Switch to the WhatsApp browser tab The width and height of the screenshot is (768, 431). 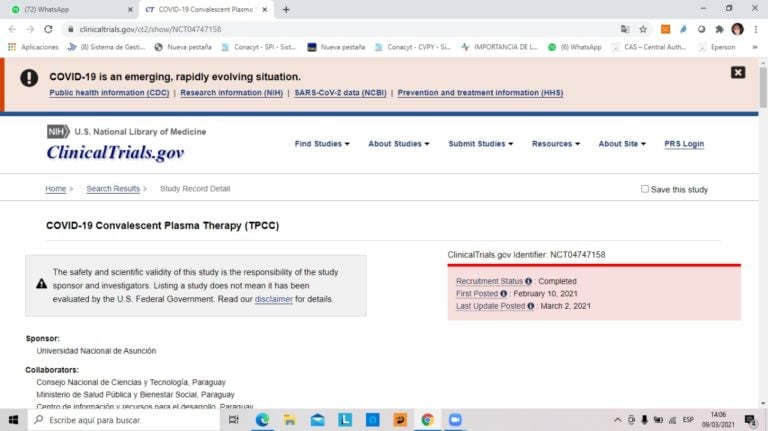(x=70, y=9)
